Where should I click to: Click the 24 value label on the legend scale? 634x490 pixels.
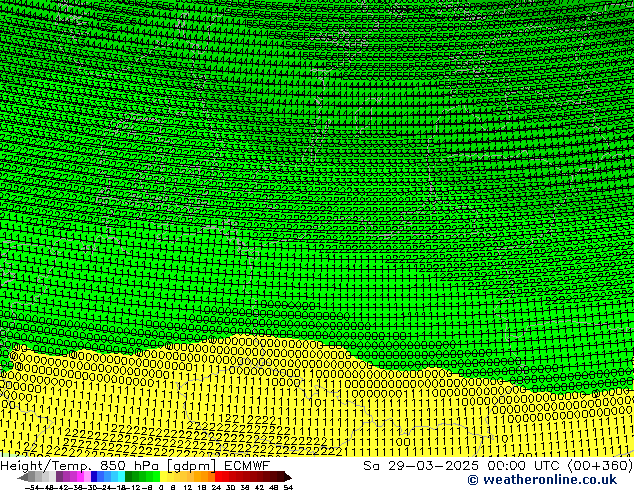click(216, 487)
